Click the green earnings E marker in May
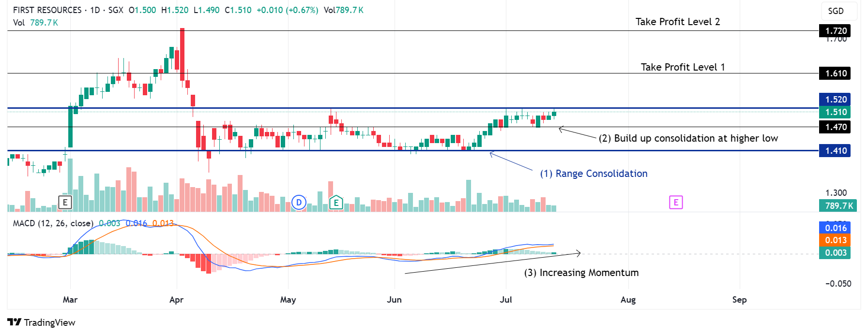The height and width of the screenshot is (335, 868). pos(336,203)
